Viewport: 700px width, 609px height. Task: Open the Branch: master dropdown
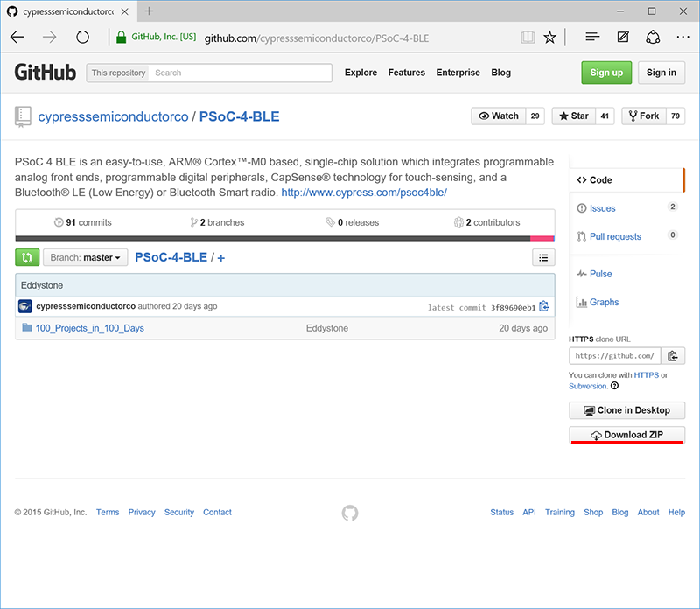[x=85, y=257]
